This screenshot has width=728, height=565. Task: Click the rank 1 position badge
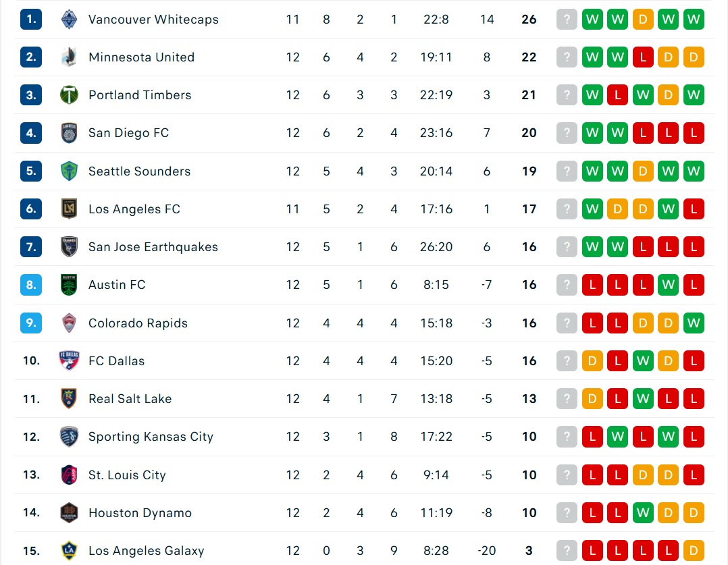tap(31, 20)
